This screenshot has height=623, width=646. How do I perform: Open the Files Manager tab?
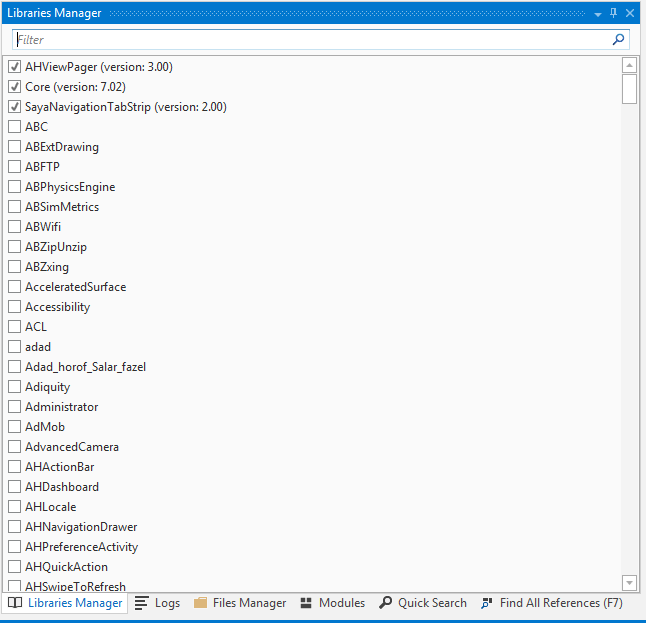point(249,603)
